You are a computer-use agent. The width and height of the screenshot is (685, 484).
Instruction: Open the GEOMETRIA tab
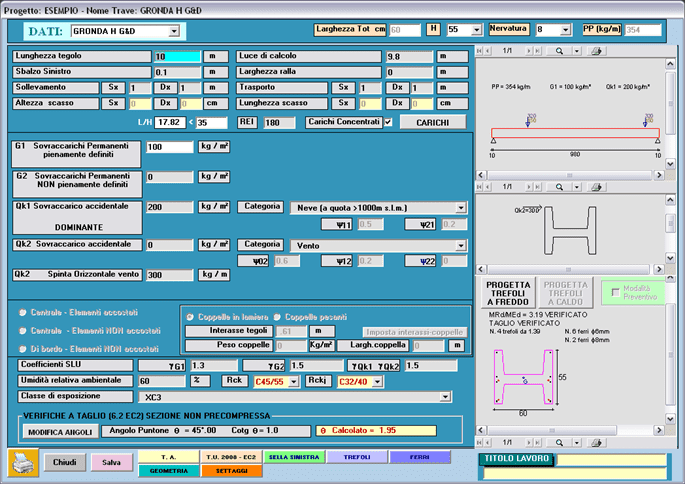(x=169, y=471)
